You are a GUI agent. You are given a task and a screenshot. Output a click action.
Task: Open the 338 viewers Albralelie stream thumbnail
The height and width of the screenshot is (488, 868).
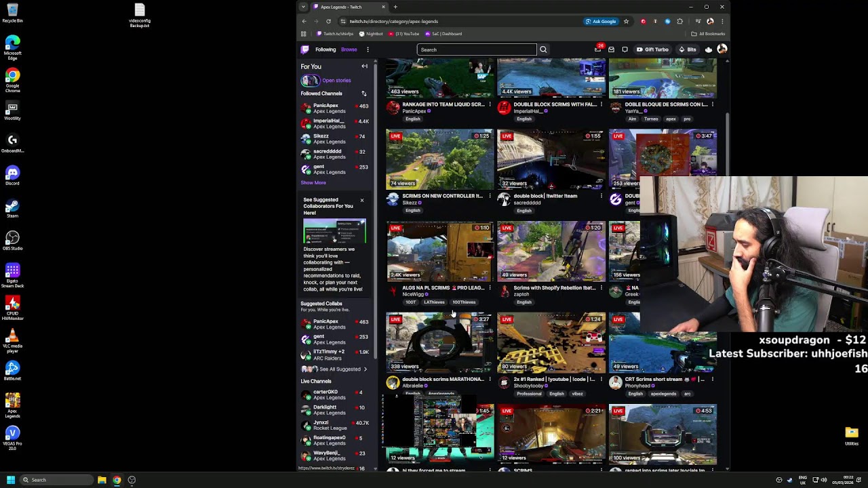[x=440, y=342]
